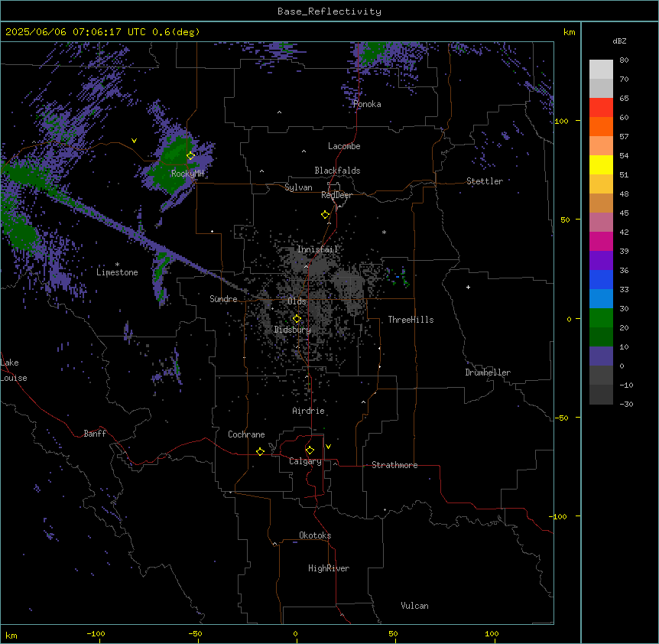The width and height of the screenshot is (659, 644).
Task: Click the km unit label at bottom left
Action: [x=11, y=636]
